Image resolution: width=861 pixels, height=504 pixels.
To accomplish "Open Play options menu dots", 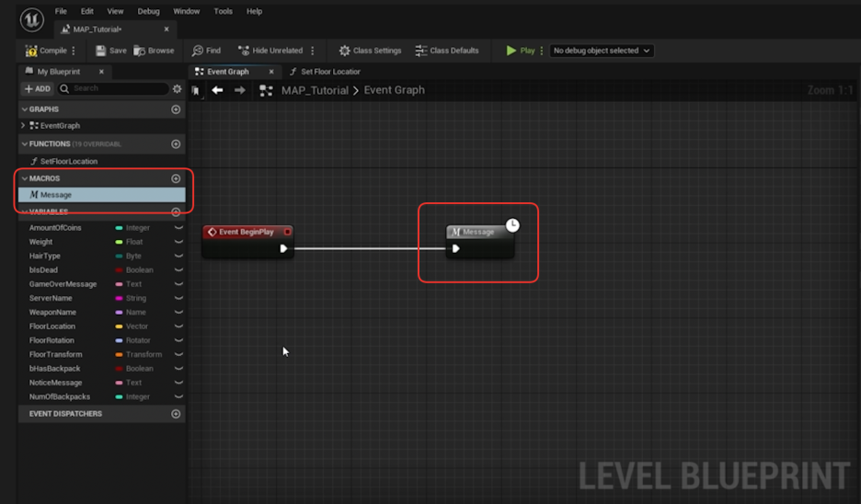I will (542, 51).
